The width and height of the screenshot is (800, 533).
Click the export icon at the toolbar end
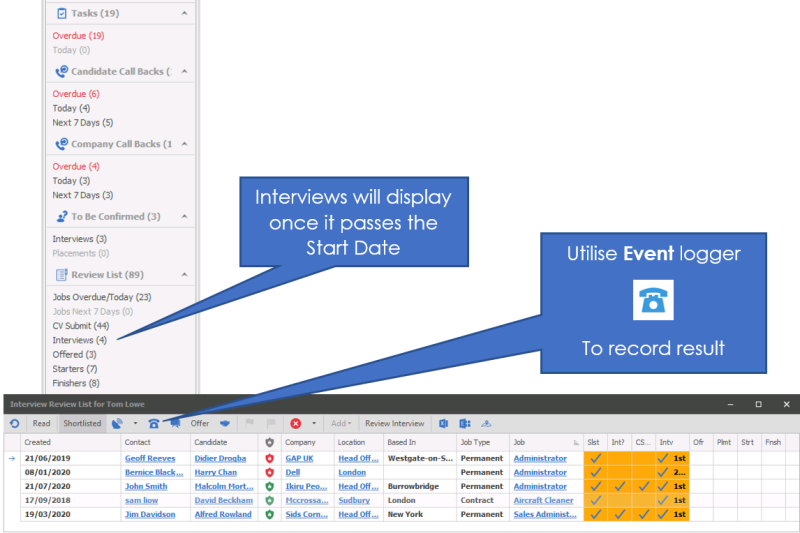[487, 423]
